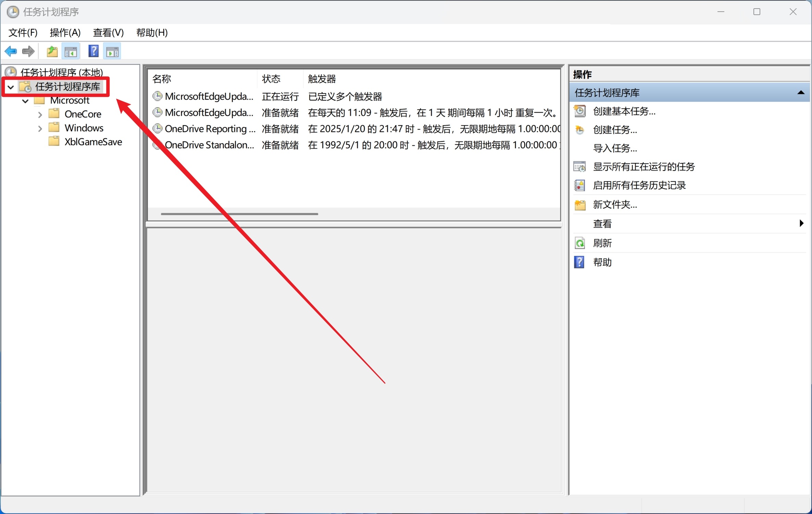Sort tasks by the 名称 column header
The height and width of the screenshot is (514, 812).
click(202, 79)
